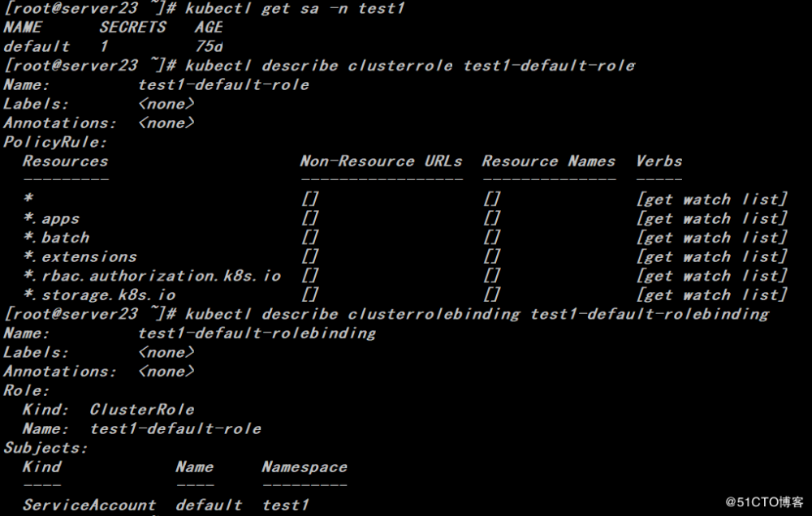Select the *.storage.k8s.io resource entry

pos(99,295)
